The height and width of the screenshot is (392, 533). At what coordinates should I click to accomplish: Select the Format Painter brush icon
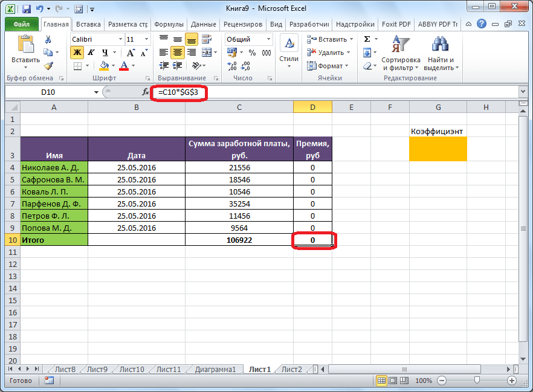click(48, 66)
